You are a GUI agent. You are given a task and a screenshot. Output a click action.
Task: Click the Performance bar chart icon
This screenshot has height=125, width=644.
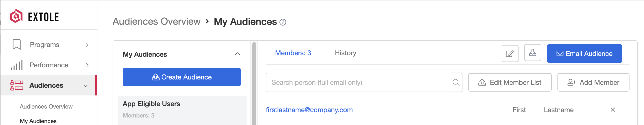(17, 65)
